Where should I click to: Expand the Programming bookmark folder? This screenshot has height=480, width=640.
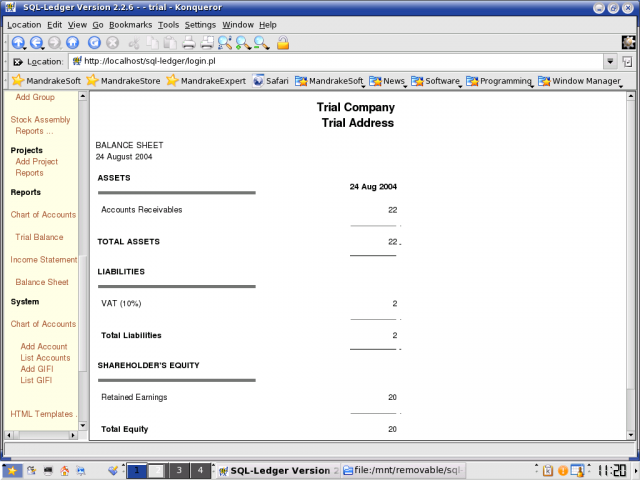tap(500, 81)
